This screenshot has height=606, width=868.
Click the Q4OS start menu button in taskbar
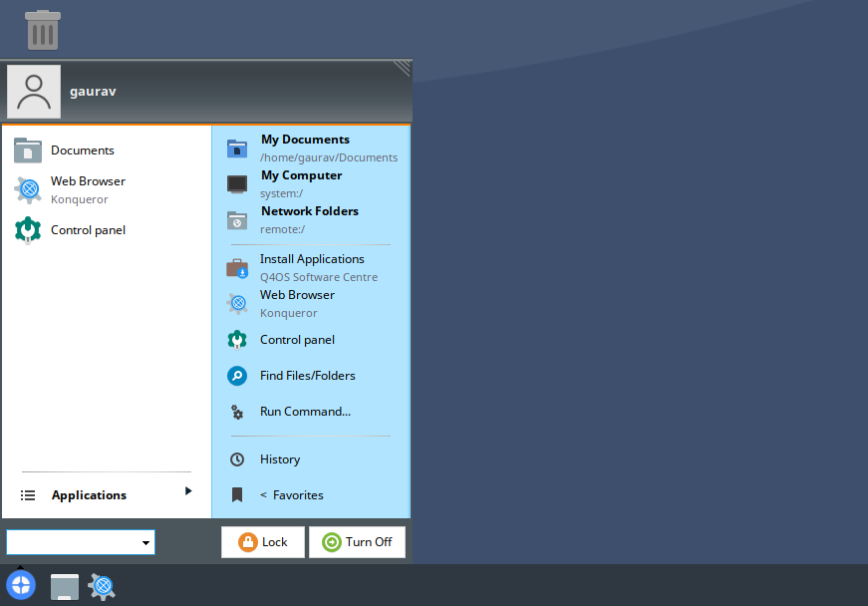pos(21,585)
